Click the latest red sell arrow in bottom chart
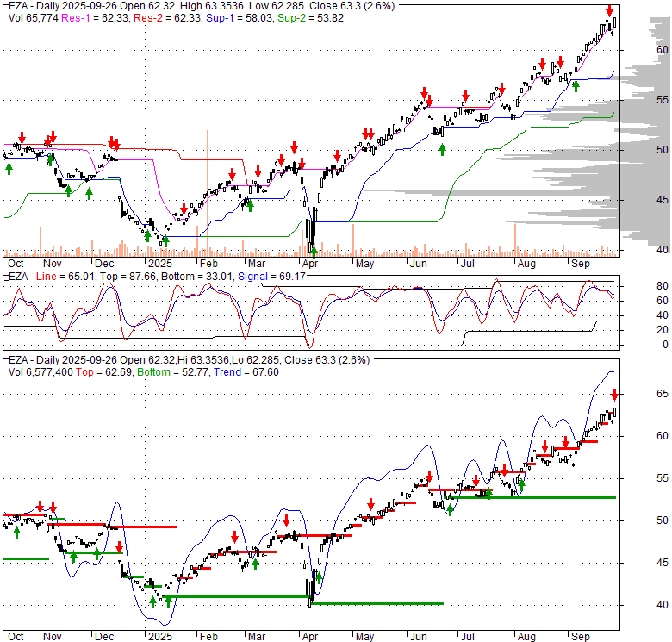This screenshot has width=672, height=642. click(614, 395)
